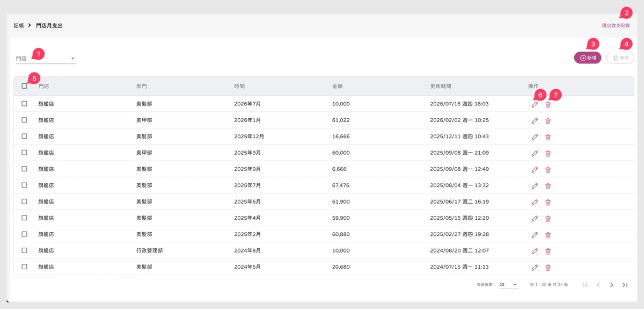Click the 金額 column header

coord(338,86)
